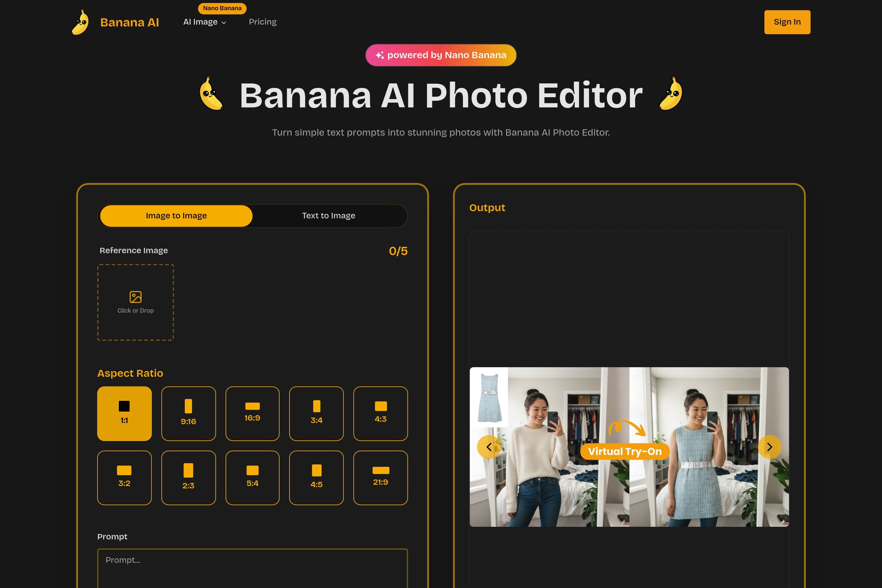Click the Banana AI logo icon
The width and height of the screenshot is (882, 588).
pyautogui.click(x=80, y=22)
